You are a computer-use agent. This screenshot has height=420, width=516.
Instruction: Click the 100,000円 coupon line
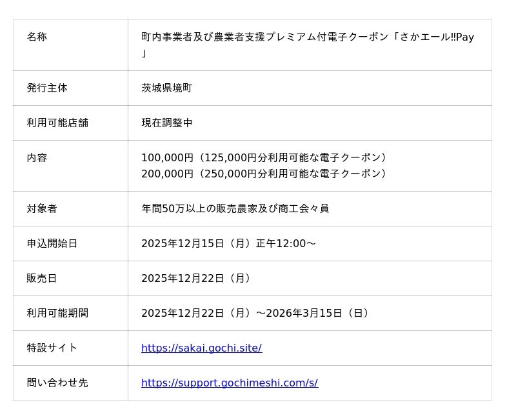coord(265,158)
